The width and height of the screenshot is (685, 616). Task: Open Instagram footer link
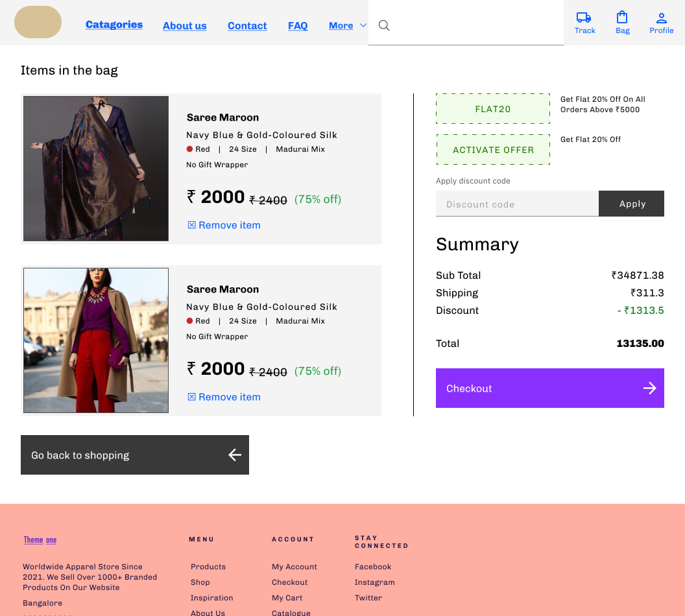374,582
